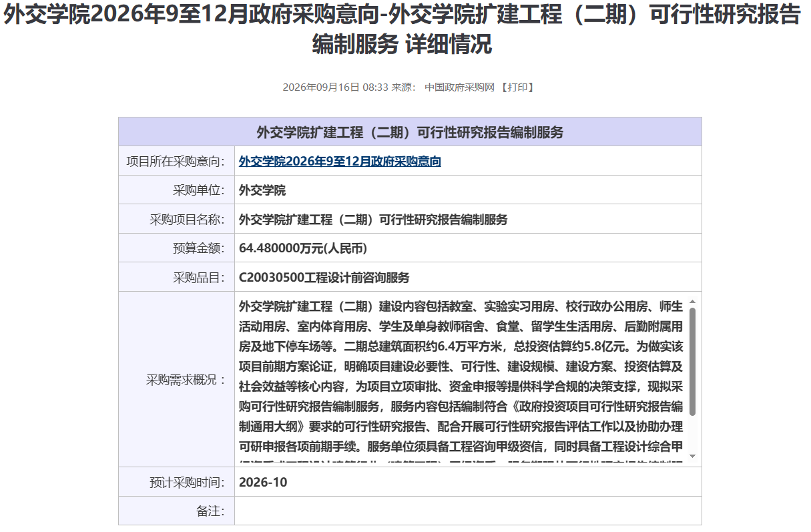Click the 备注 label cell
The width and height of the screenshot is (811, 532).
(x=176, y=511)
